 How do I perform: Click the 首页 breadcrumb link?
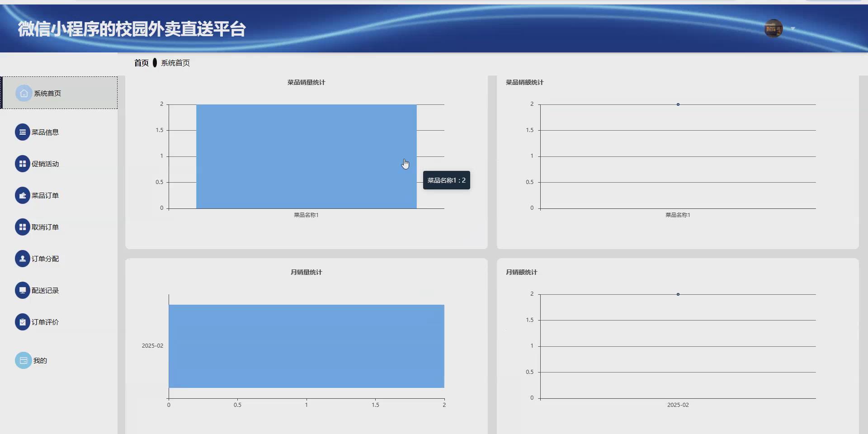click(x=142, y=63)
